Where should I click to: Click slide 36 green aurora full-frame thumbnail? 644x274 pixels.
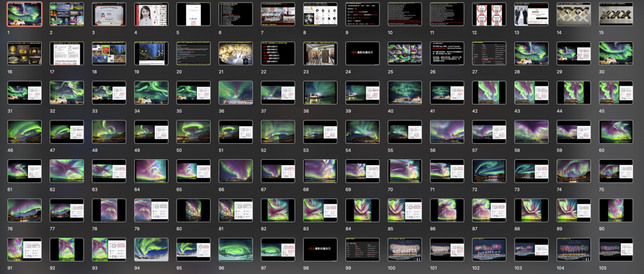[x=236, y=93]
